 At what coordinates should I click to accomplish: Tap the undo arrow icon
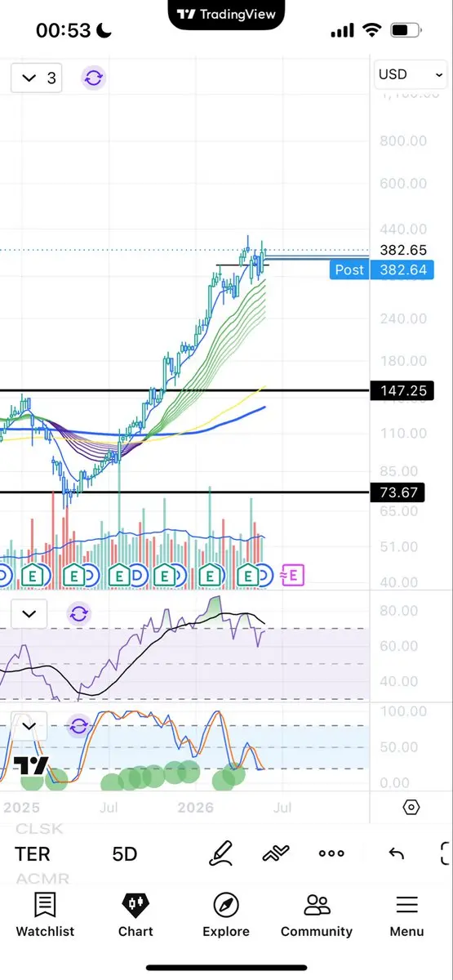397,853
